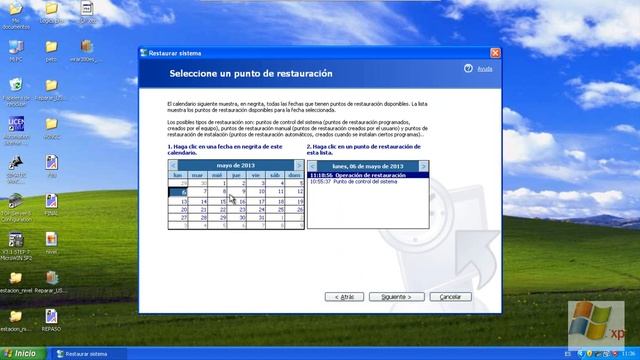Click the ES language indicator in the tray
Viewport: 640px width, 360px height.
[x=568, y=353]
